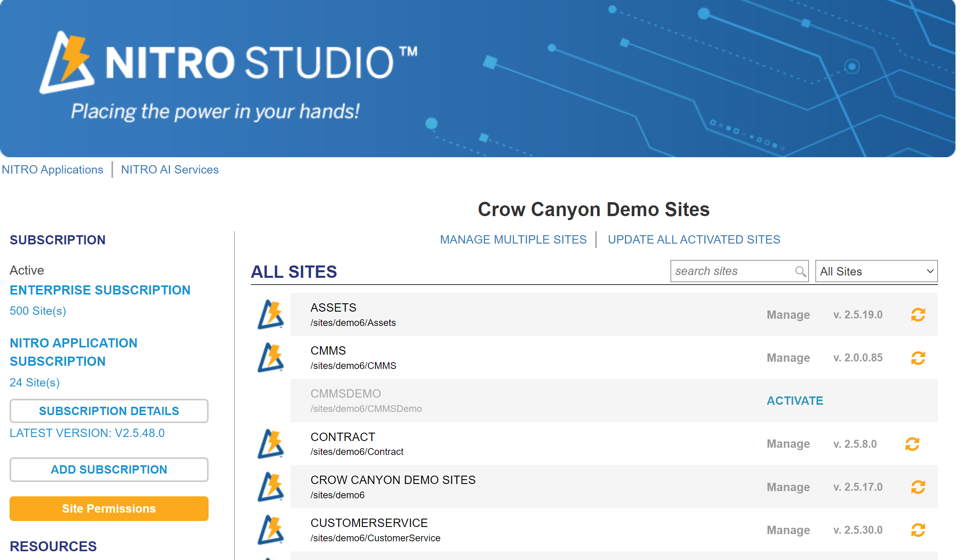Click Manage for CUSTOMERSERVICE site

tap(788, 530)
